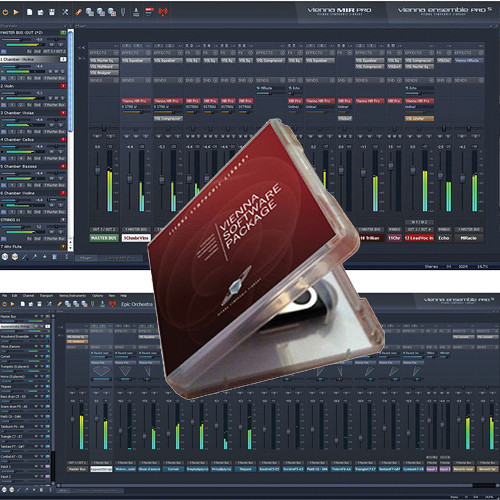Click Epic Orchestra mixer horizontal scrollbar
Image resolution: width=500 pixels, height=500 pixels.
pyautogui.click(x=265, y=486)
